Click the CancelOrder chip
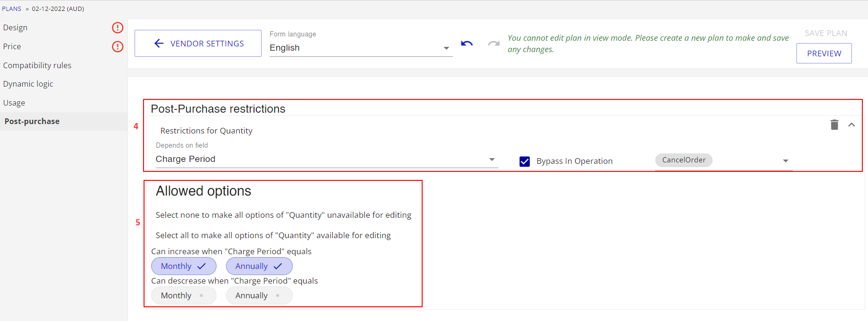Image resolution: width=868 pixels, height=321 pixels. coord(684,160)
